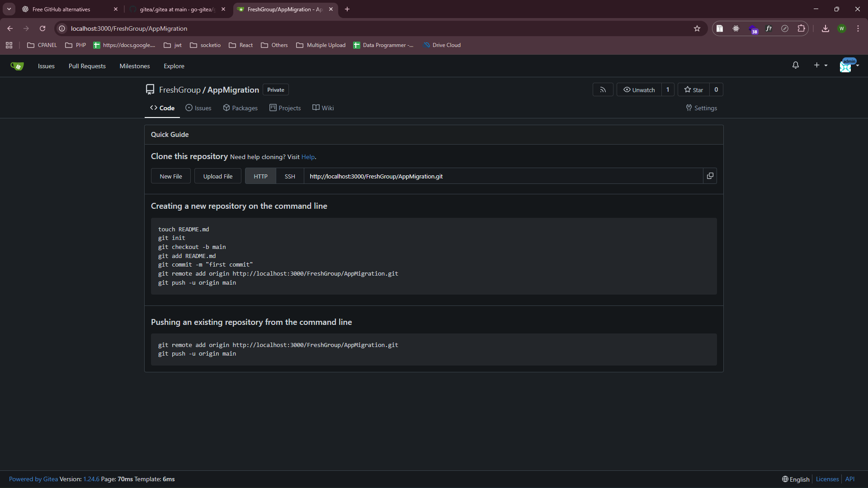Image resolution: width=868 pixels, height=488 pixels.
Task: Open the cloning Help link
Action: pos(308,157)
